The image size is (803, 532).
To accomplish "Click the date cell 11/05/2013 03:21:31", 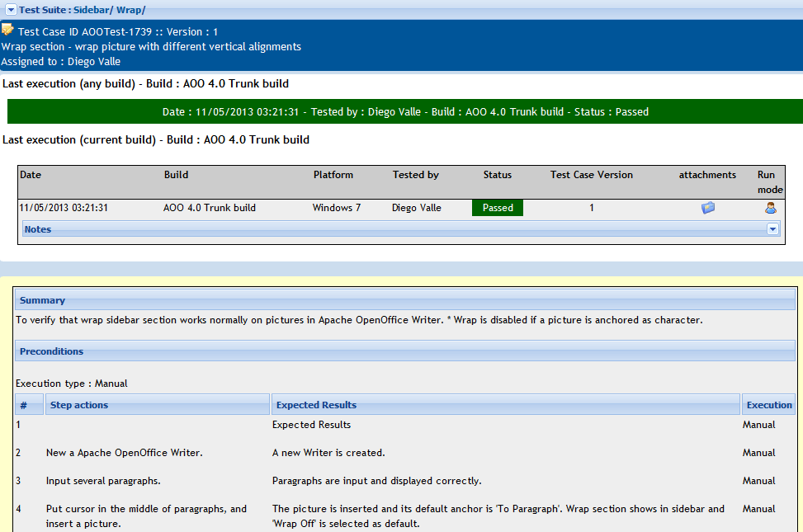I will pos(64,208).
